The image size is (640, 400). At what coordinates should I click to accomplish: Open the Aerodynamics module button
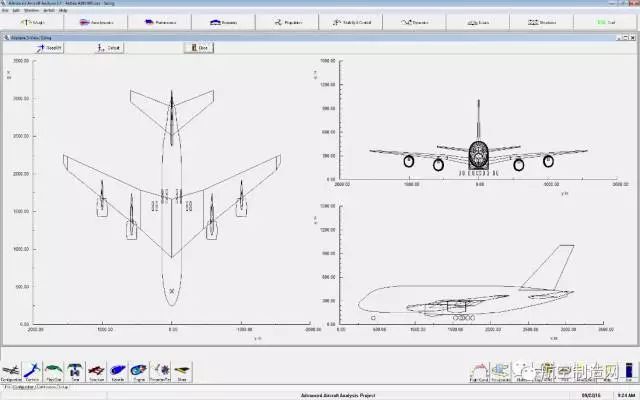[x=96, y=22]
